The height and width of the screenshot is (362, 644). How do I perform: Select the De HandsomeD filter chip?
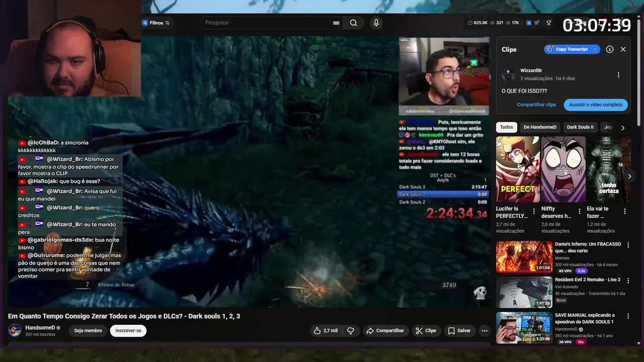tap(540, 127)
